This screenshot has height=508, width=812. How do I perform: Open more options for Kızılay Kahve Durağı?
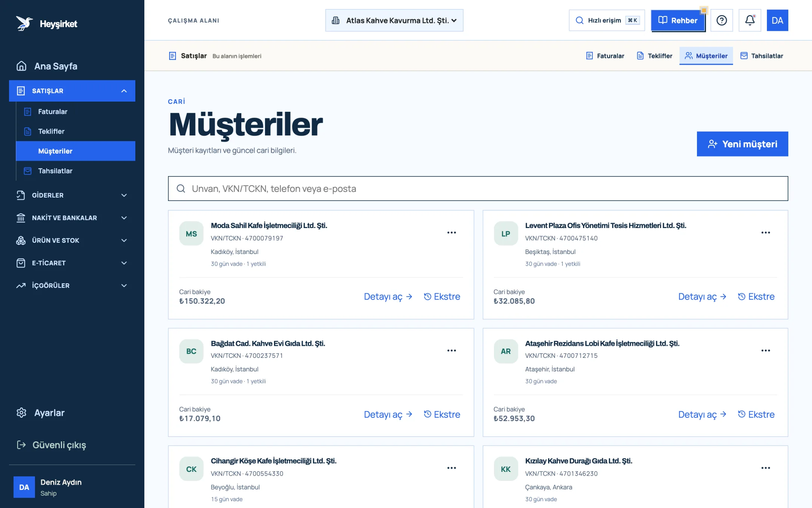point(766,468)
